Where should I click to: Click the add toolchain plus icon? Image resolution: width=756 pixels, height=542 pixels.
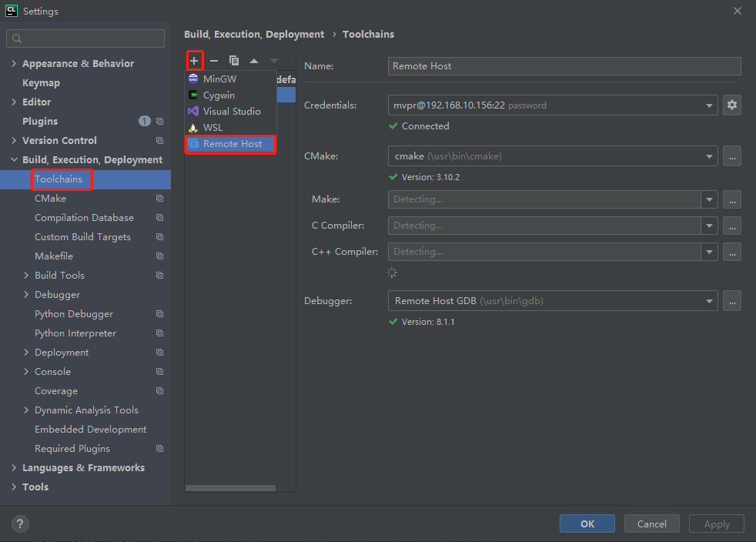click(194, 61)
